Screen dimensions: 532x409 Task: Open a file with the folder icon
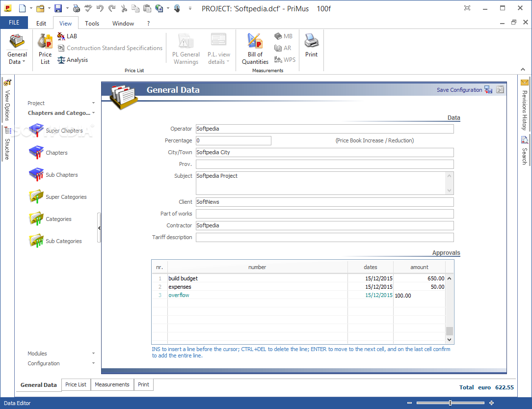(40, 8)
